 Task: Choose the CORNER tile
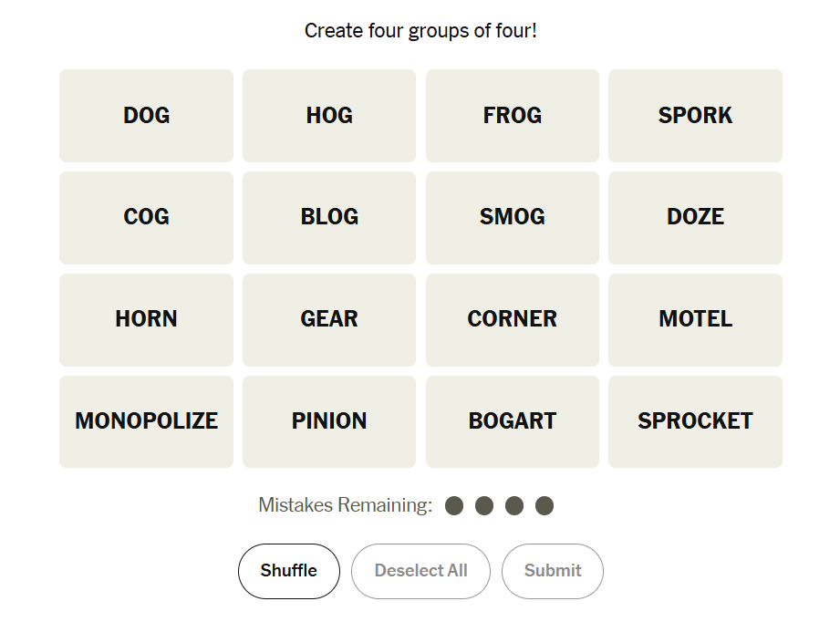513,319
